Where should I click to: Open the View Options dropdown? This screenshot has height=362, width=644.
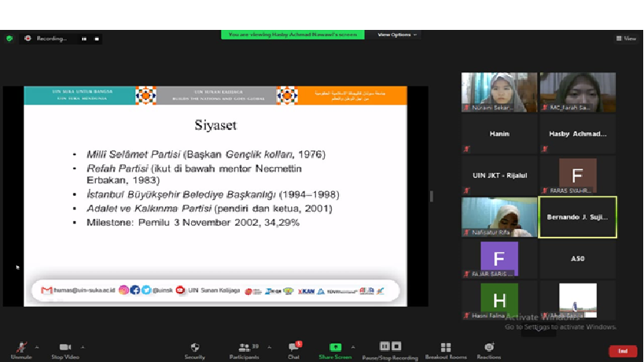397,35
